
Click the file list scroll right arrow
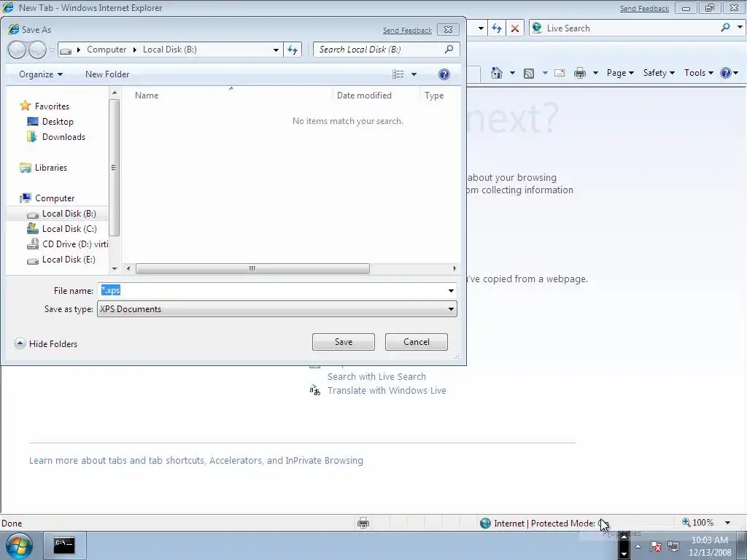(x=454, y=268)
